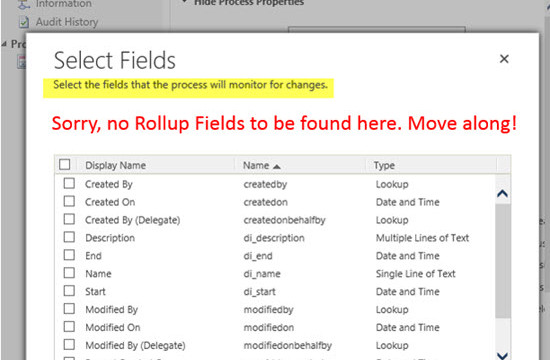Click the Information sidebar icon

[x=24, y=4]
